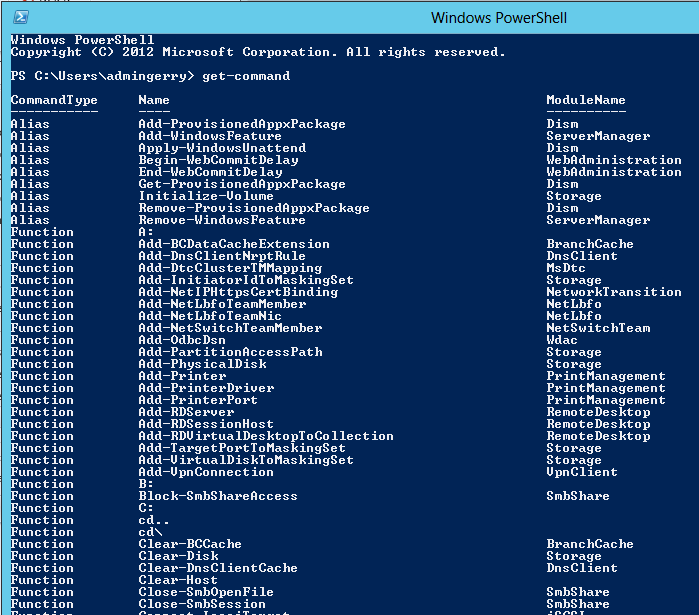Select Add-ProvisionedAppxPackage in the Name column

point(242,124)
